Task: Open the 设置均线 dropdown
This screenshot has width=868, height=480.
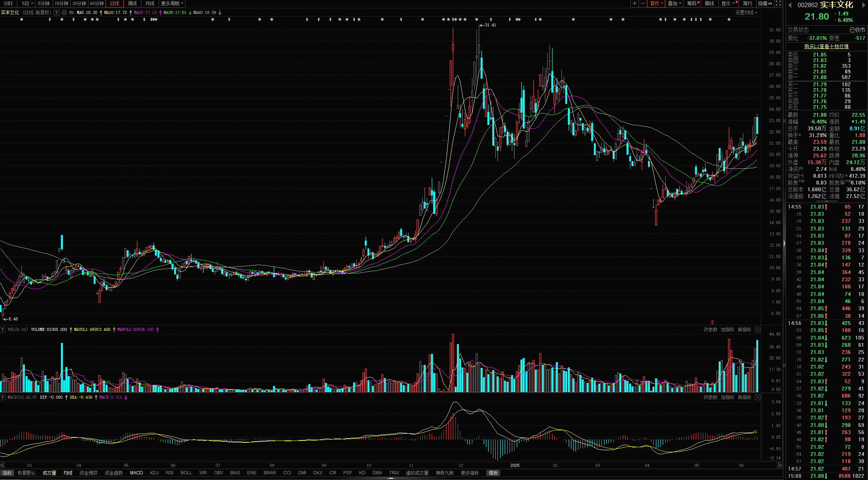Action: (746, 12)
